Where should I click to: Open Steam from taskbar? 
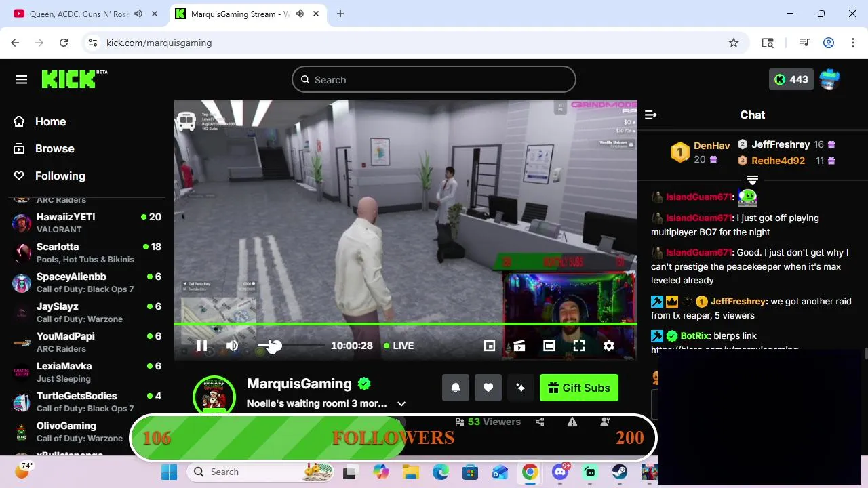[619, 472]
